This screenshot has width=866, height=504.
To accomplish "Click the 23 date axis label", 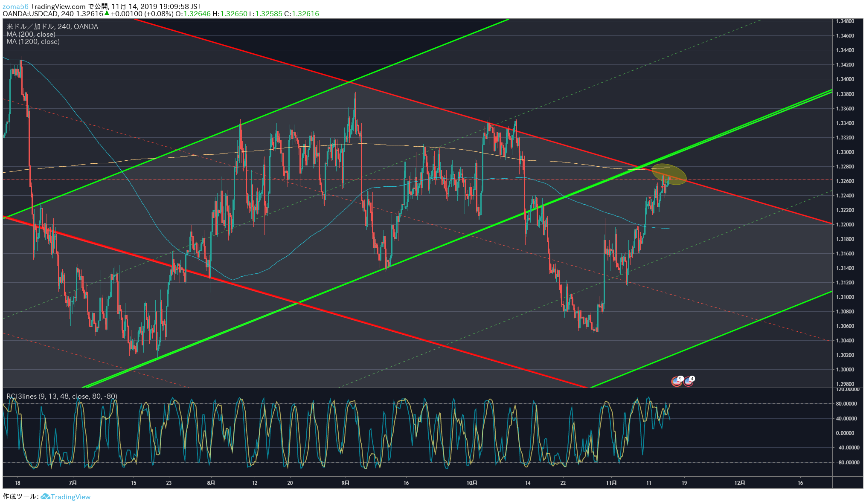I will tap(169, 483).
